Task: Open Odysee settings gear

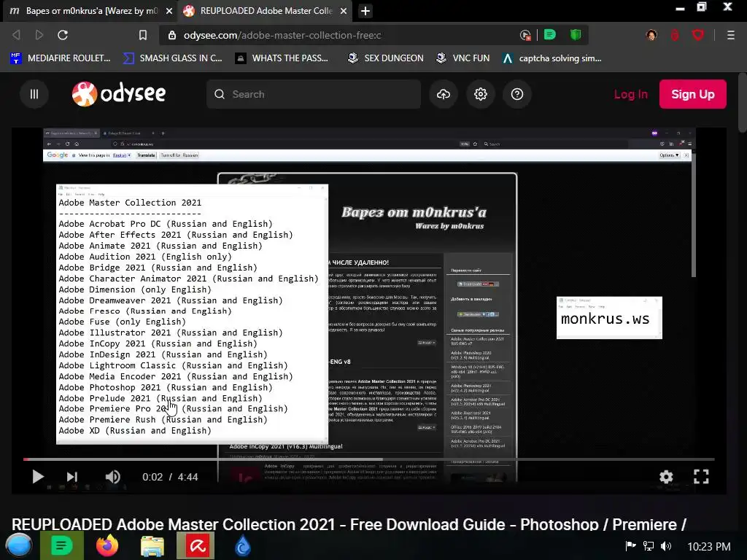Action: (x=480, y=94)
